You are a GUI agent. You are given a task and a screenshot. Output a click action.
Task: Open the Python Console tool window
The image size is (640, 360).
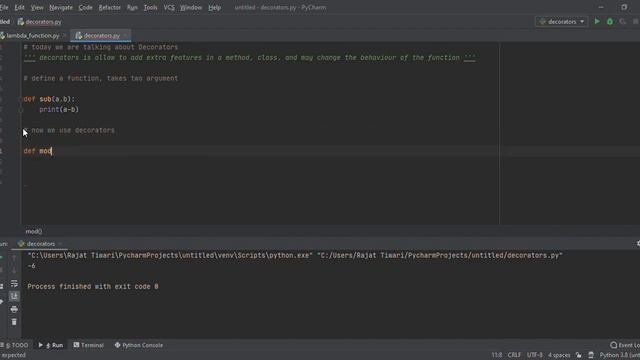click(x=139, y=345)
